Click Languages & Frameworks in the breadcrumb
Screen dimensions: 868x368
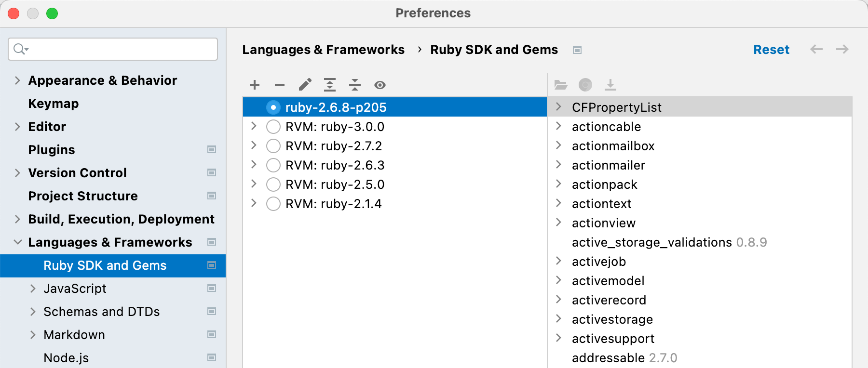click(323, 50)
